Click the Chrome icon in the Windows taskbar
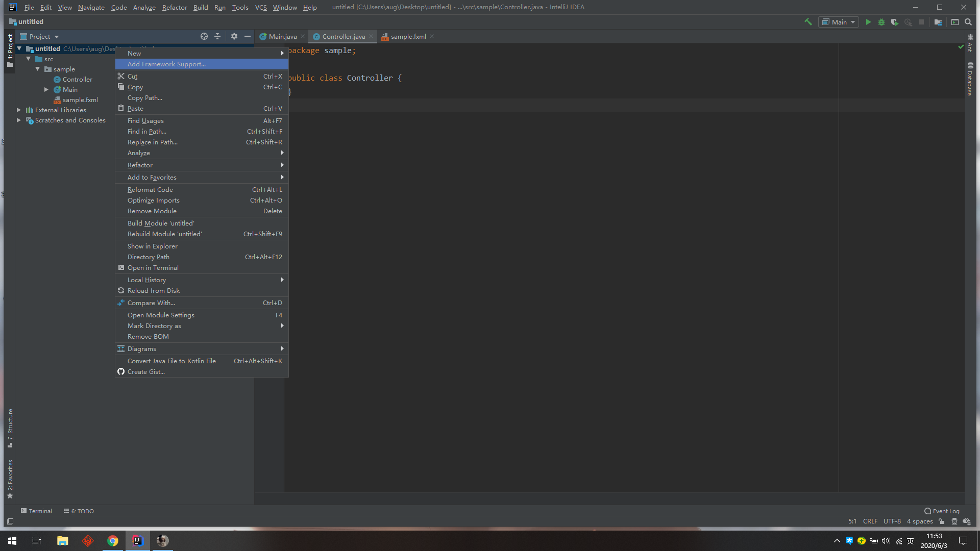The height and width of the screenshot is (551, 980). [113, 541]
